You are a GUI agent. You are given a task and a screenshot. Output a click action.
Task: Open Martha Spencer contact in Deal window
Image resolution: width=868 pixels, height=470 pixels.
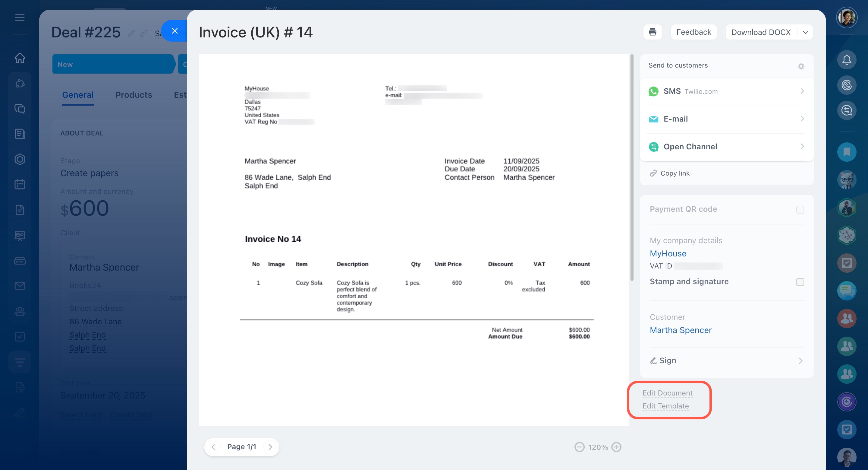pos(104,267)
